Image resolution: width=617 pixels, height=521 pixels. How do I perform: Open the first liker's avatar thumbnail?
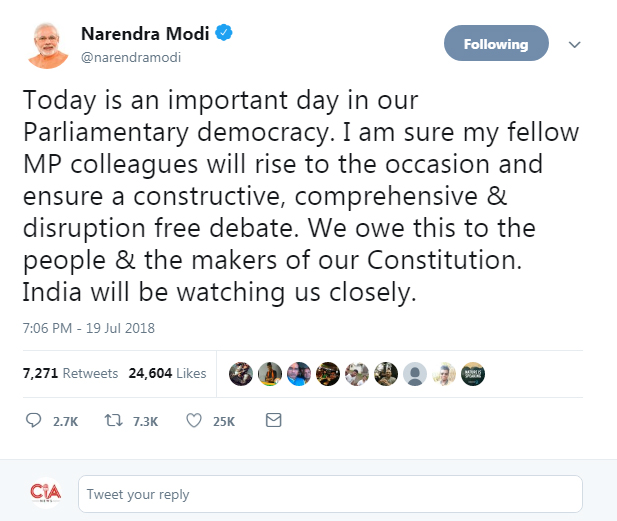[x=241, y=374]
